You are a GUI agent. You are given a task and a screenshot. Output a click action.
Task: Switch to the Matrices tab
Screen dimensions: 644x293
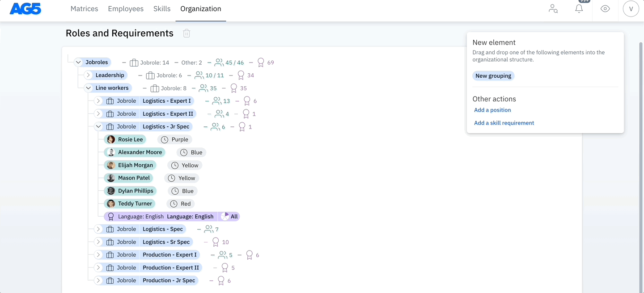pyautogui.click(x=84, y=9)
